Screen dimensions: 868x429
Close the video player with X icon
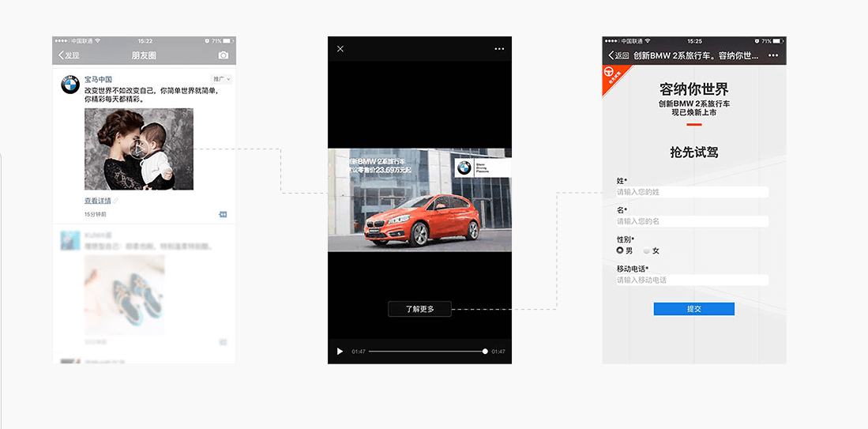[x=340, y=49]
